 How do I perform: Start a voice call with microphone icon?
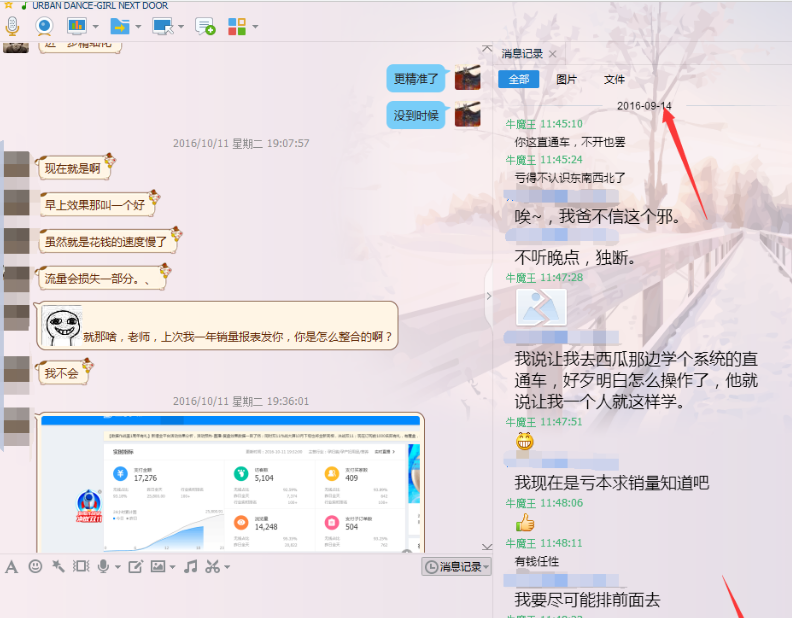(12, 26)
